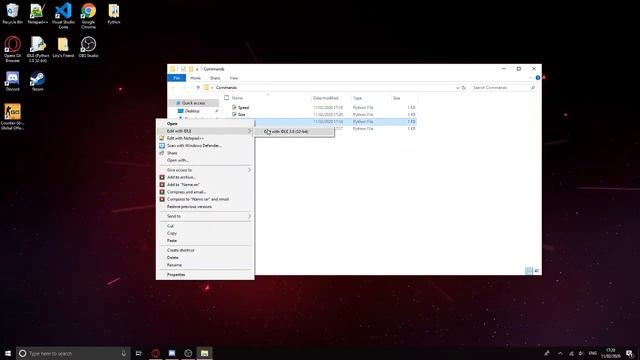Open Explorer help question mark icon
Screen dimensions: 640x360
[538, 78]
